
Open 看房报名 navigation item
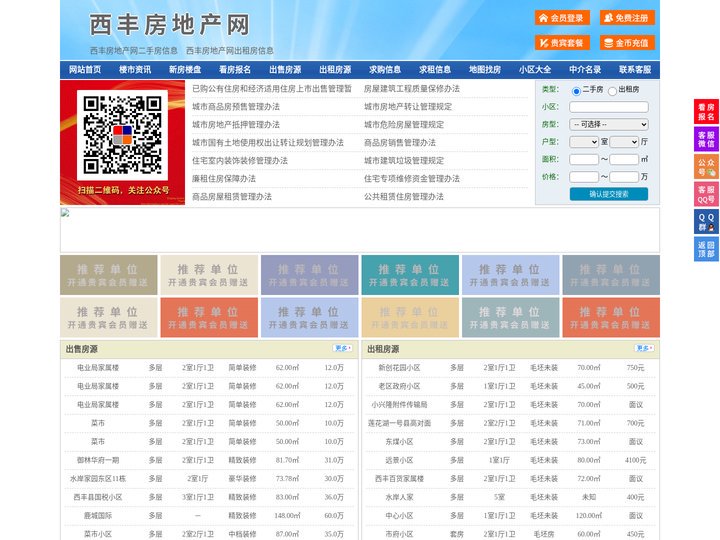[235, 70]
